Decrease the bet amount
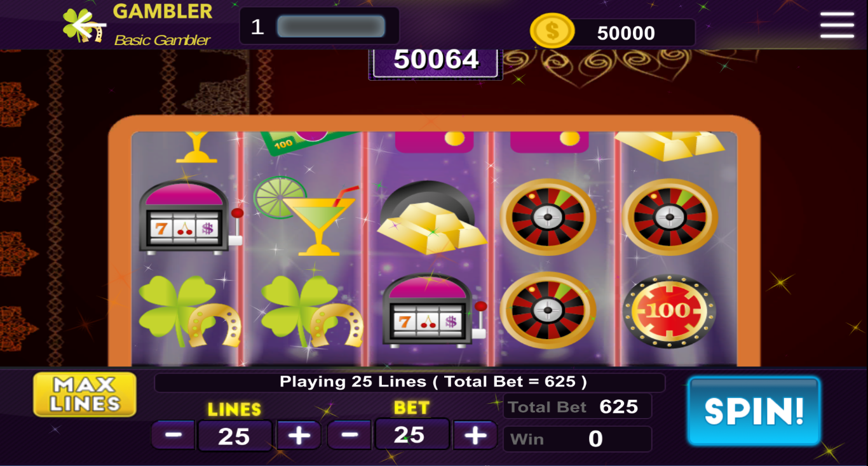 point(349,435)
